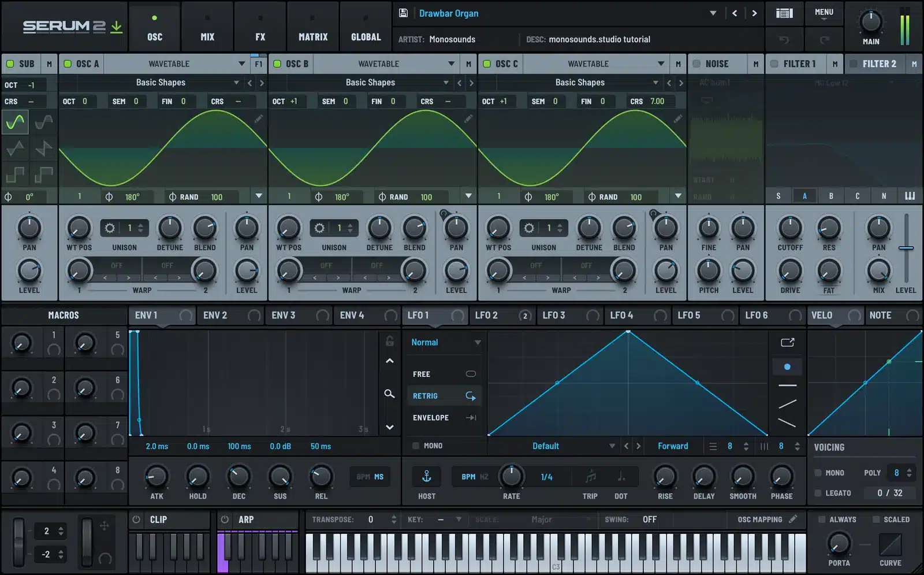Select ENVELOPE LFO trigger mode
This screenshot has width=924, height=575.
coord(444,417)
